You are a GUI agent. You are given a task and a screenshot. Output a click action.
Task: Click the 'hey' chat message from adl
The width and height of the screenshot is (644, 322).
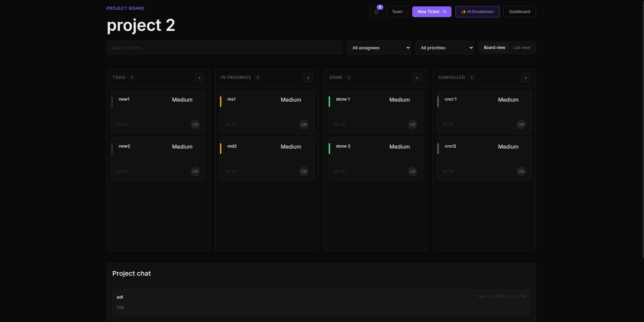[x=120, y=307]
